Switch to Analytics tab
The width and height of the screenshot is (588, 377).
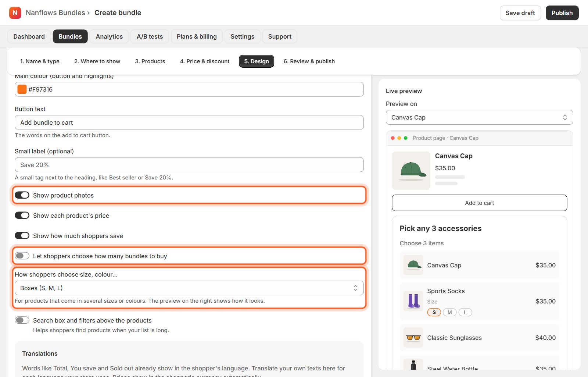tap(109, 36)
